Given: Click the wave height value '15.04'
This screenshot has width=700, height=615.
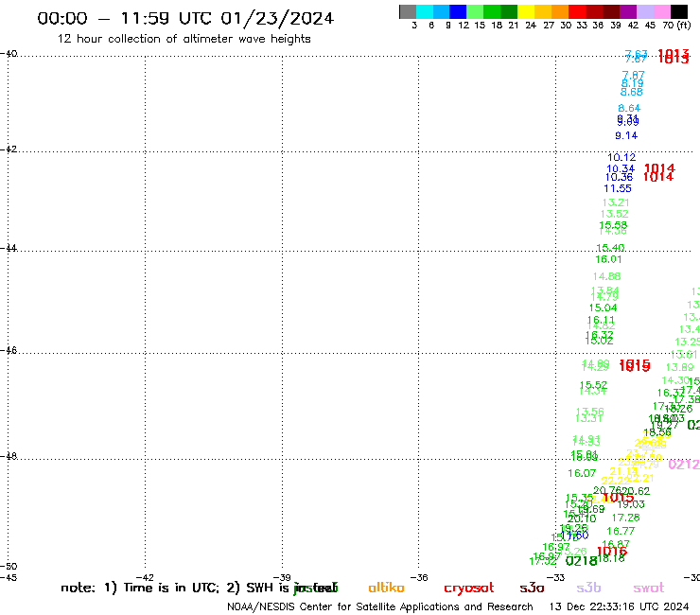Looking at the screenshot, I should point(603,307).
